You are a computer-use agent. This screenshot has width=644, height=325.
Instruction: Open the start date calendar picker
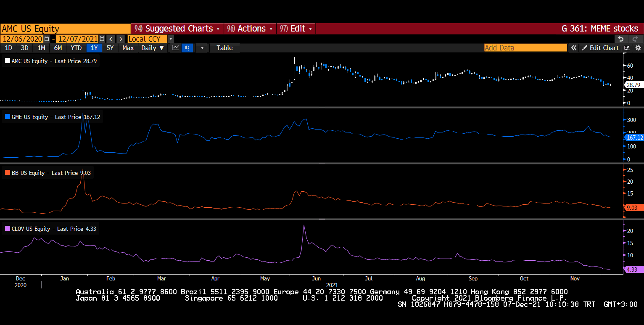[47, 39]
